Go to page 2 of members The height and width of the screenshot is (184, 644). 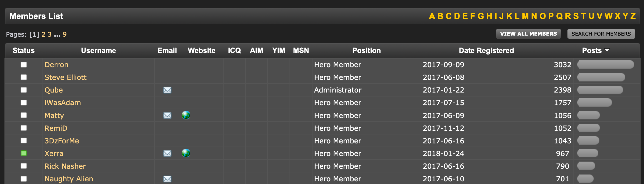[x=44, y=35]
